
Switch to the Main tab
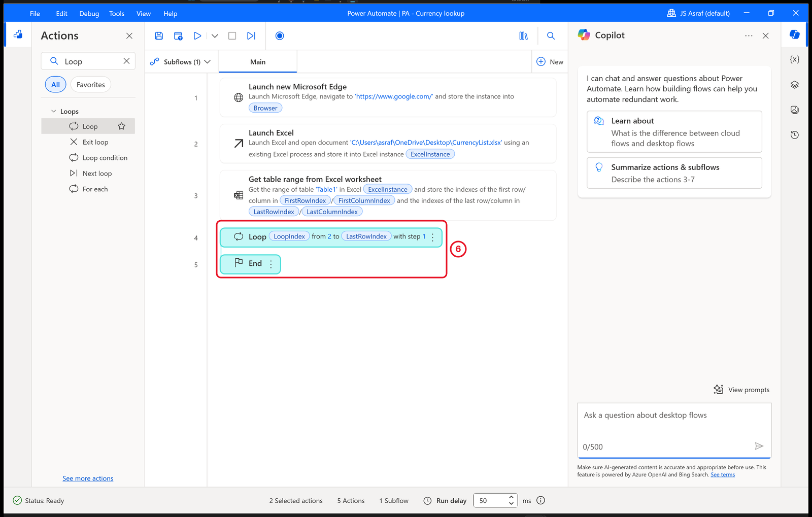click(258, 62)
